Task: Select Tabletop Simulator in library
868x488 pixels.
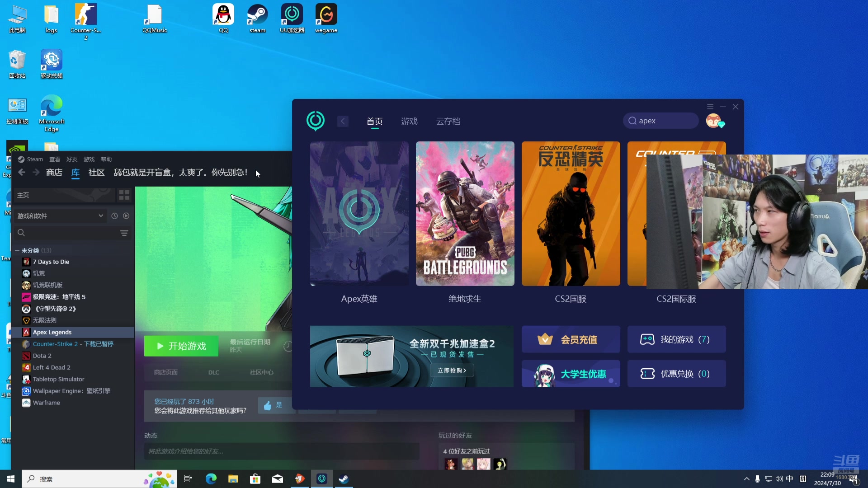Action: [x=73, y=380]
